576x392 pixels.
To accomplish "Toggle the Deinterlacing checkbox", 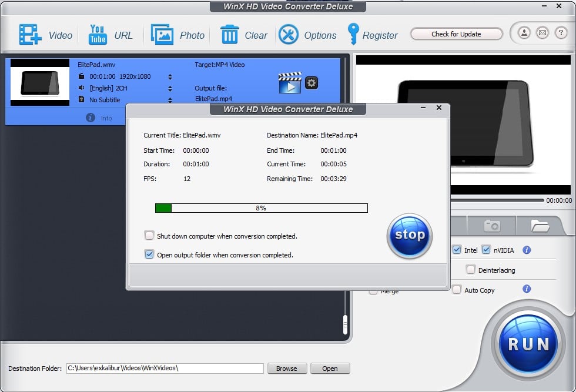I will click(x=470, y=270).
